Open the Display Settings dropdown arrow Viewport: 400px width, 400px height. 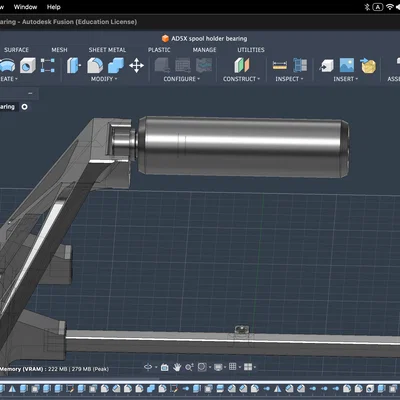click(x=225, y=367)
